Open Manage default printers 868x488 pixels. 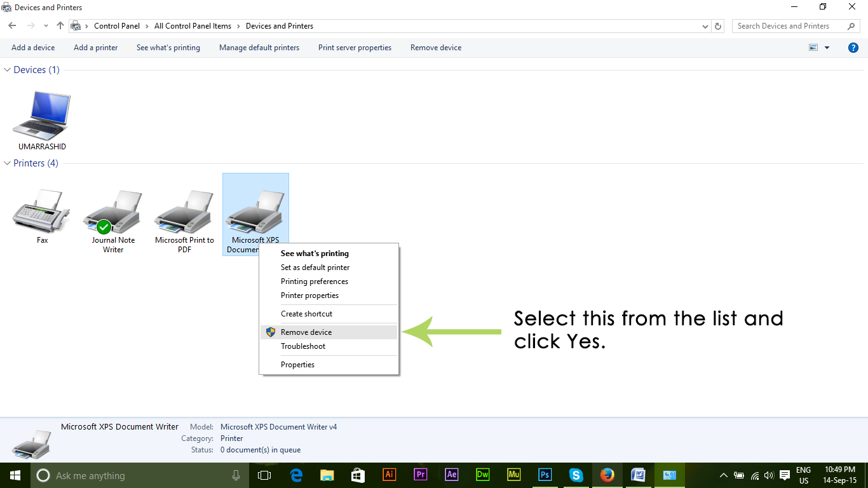pos(259,48)
